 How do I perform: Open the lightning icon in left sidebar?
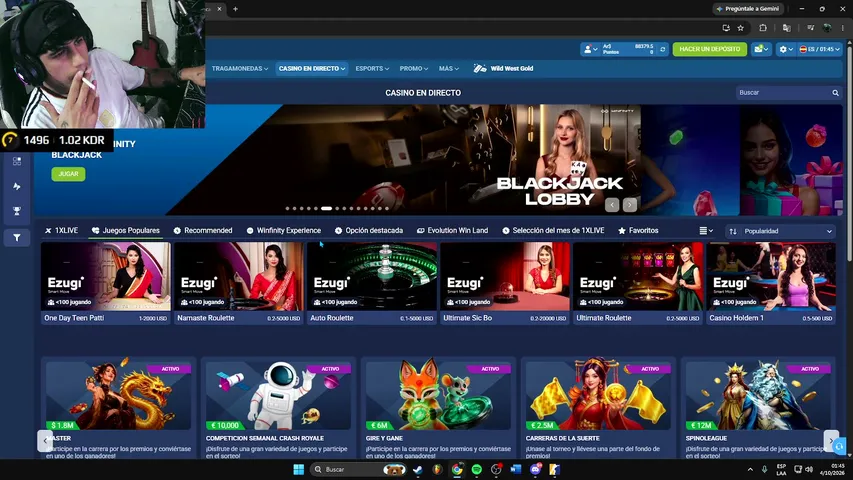[17, 186]
